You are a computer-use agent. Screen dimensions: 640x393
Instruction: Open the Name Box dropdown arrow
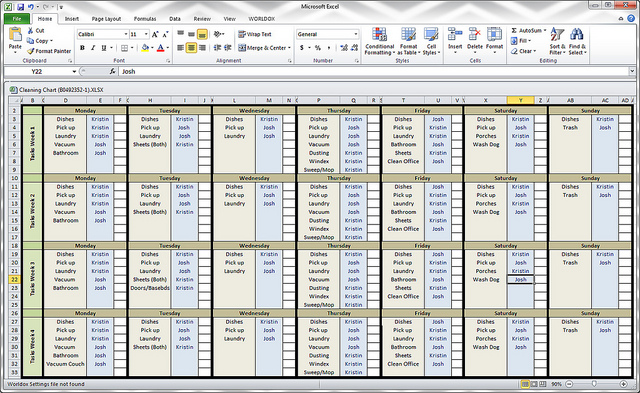[x=74, y=71]
